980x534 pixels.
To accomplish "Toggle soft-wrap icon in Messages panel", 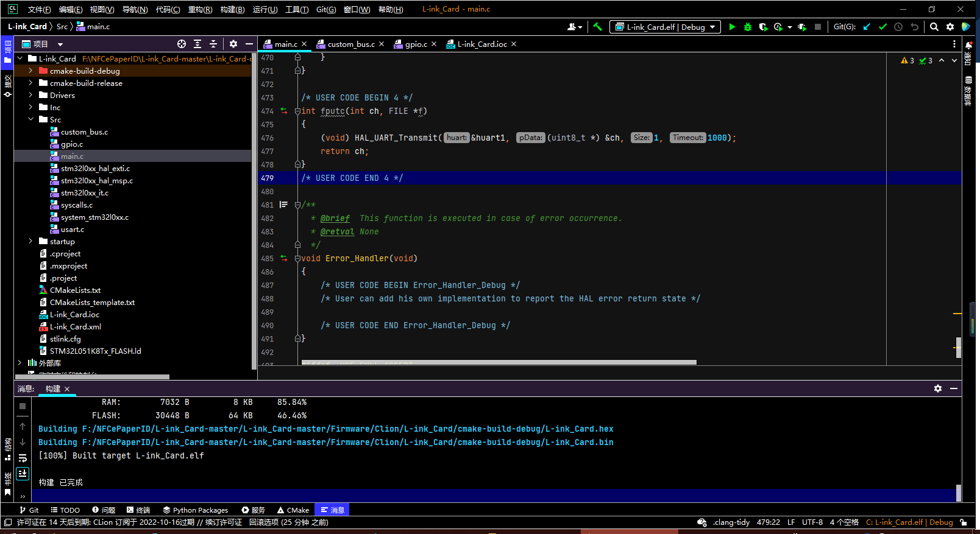I will [x=23, y=458].
